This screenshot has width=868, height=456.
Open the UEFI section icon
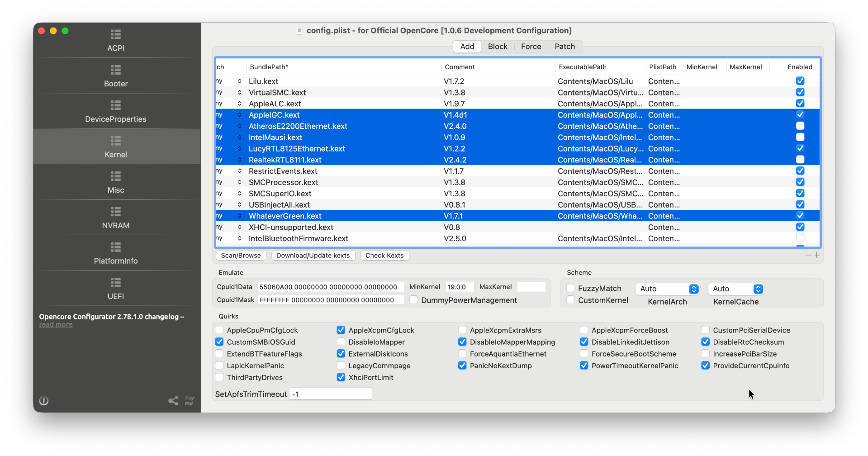116,282
